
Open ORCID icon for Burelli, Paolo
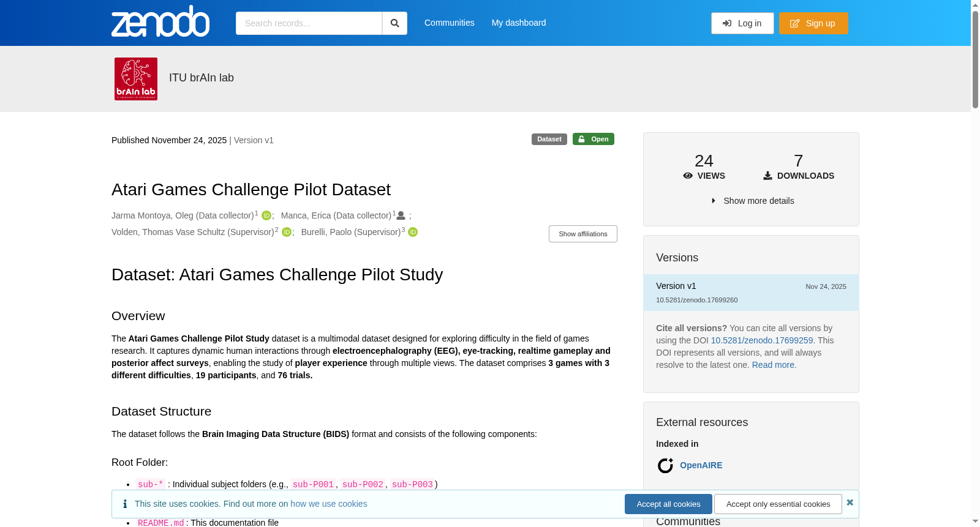[x=413, y=232]
